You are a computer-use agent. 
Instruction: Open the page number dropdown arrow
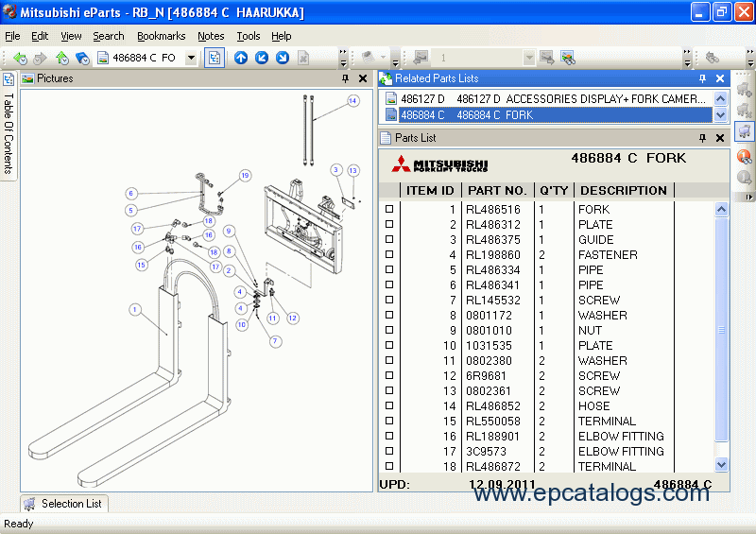(x=529, y=58)
